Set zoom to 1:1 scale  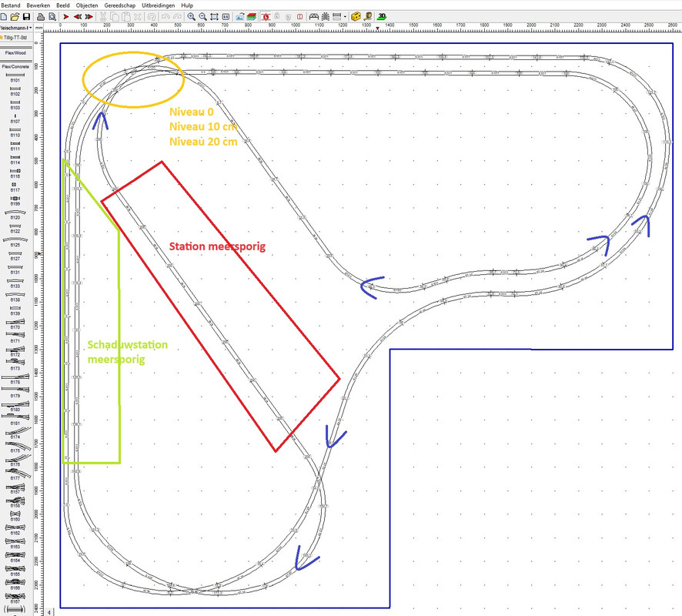(x=226, y=17)
